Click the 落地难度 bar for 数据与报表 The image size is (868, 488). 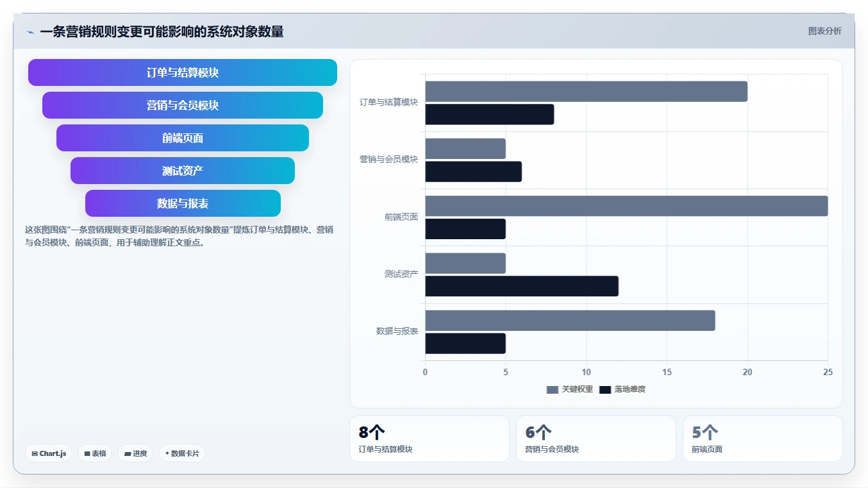465,343
